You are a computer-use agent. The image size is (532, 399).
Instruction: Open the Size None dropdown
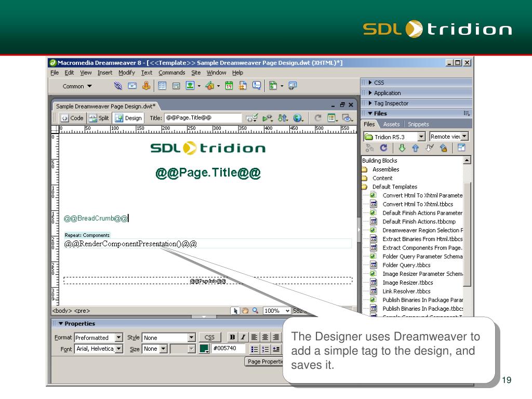tap(164, 349)
